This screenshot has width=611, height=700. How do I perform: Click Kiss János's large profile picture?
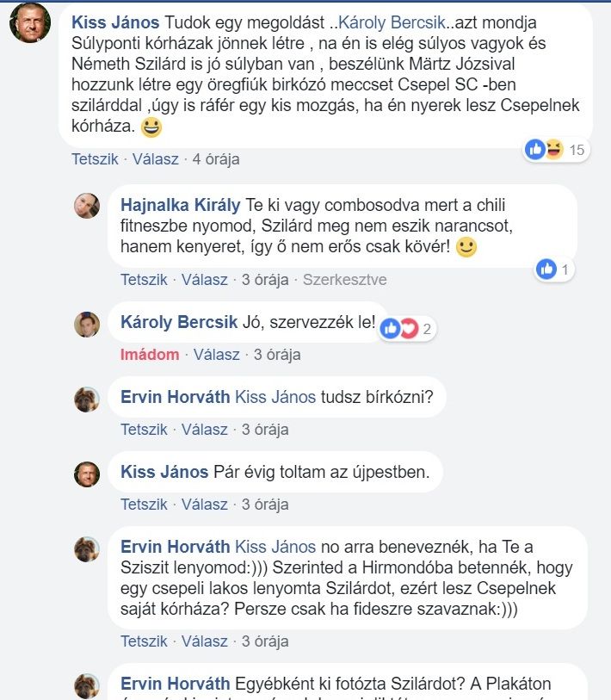tap(29, 22)
